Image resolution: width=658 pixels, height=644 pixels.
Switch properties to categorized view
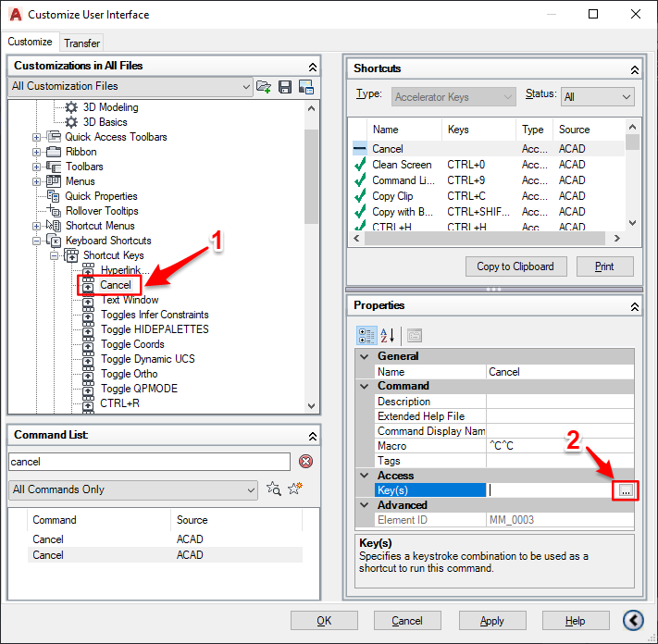click(366, 336)
